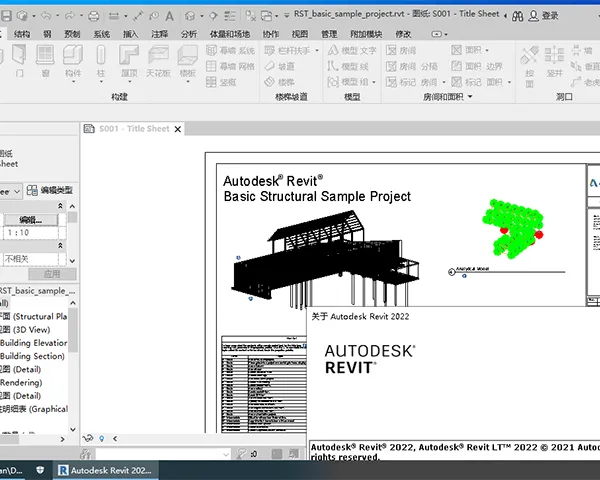Click the 面积 边界 area boundary tool
600x480 pixels.
click(x=477, y=66)
